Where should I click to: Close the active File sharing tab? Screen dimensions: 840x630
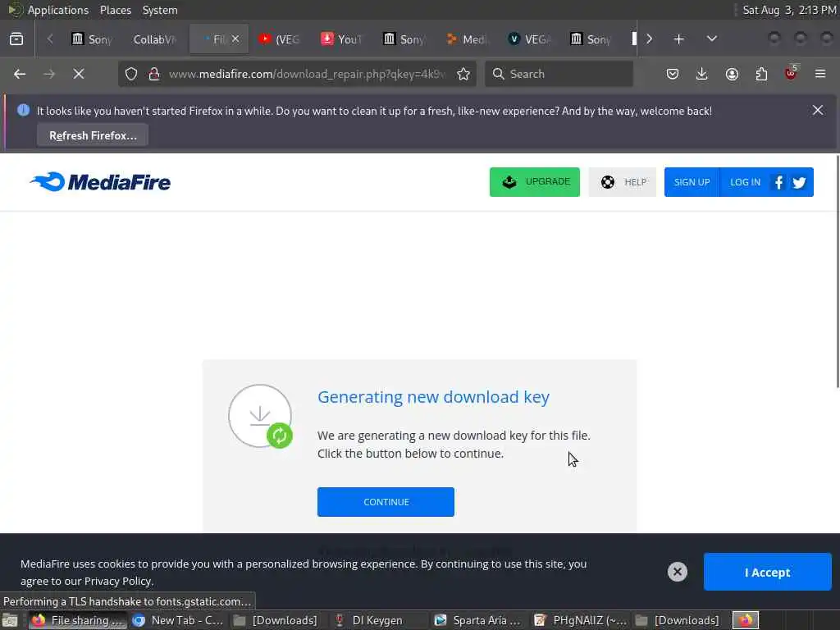(235, 39)
